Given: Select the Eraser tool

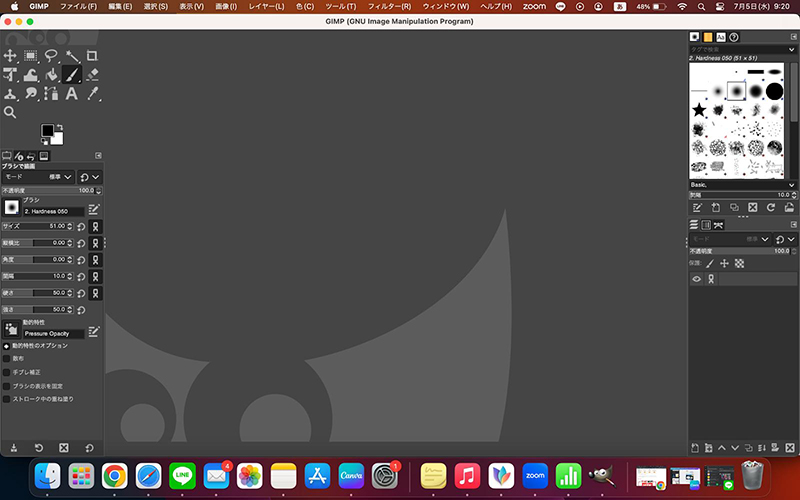Looking at the screenshot, I should pyautogui.click(x=92, y=74).
